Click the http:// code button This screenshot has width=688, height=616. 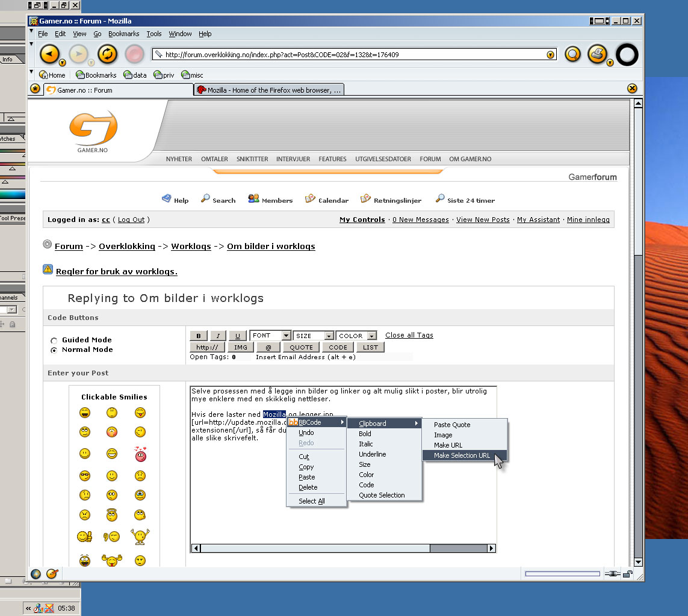(207, 347)
